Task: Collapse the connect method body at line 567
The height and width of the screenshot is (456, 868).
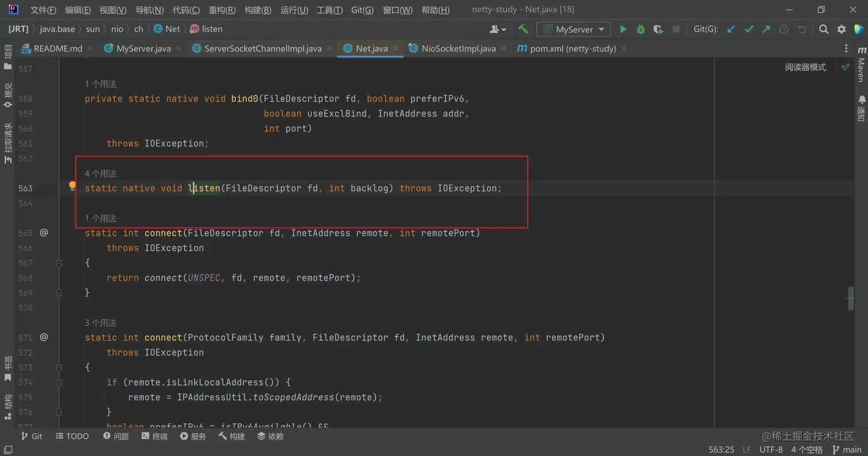Action: [x=59, y=263]
